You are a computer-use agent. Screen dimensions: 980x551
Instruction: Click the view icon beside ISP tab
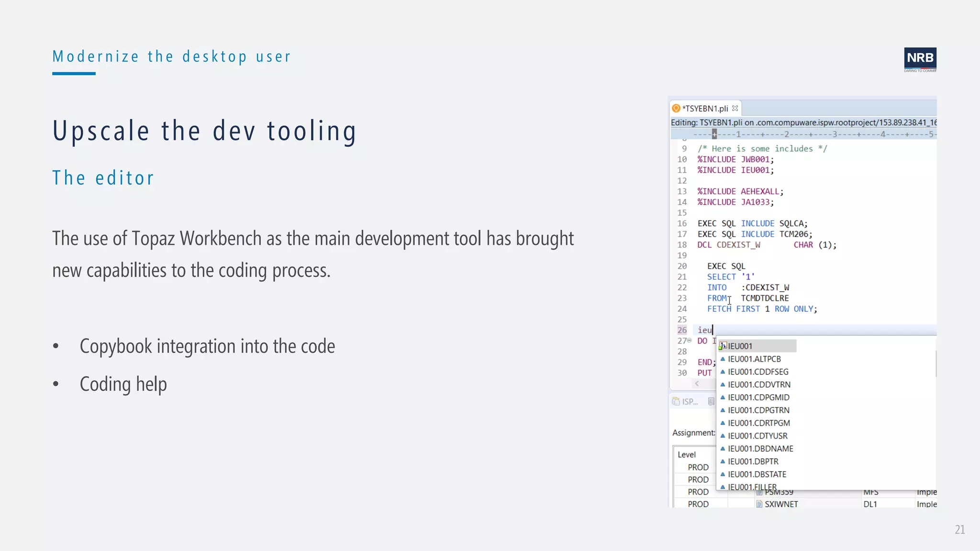pos(711,402)
